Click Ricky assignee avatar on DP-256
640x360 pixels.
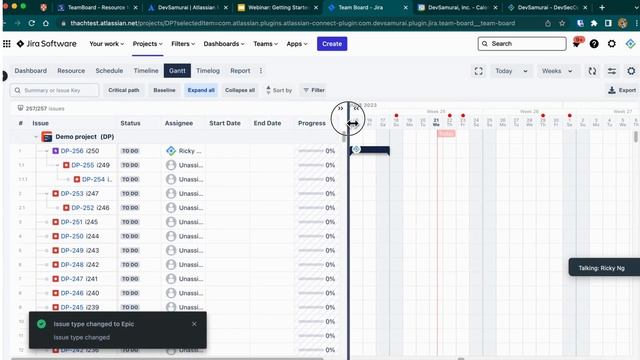pyautogui.click(x=171, y=151)
